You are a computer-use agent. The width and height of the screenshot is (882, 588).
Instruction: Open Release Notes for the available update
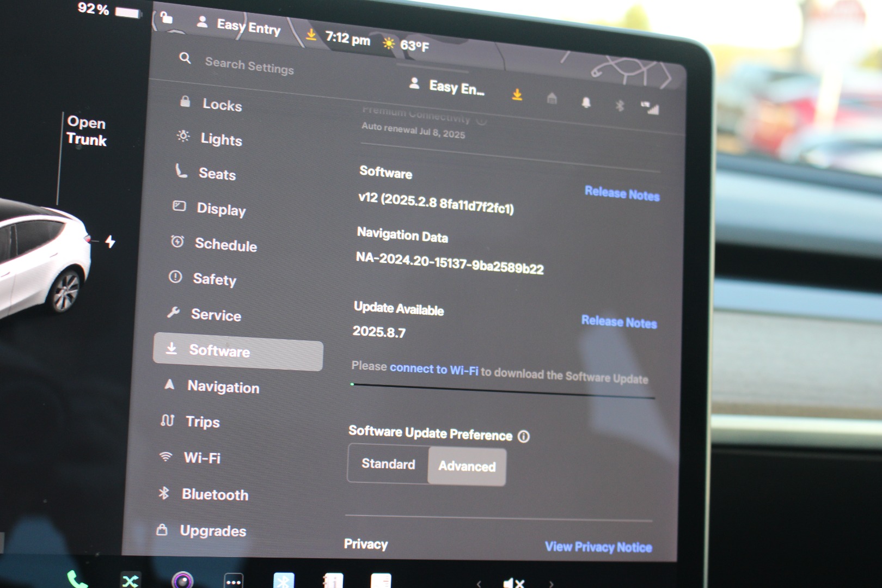tap(618, 322)
